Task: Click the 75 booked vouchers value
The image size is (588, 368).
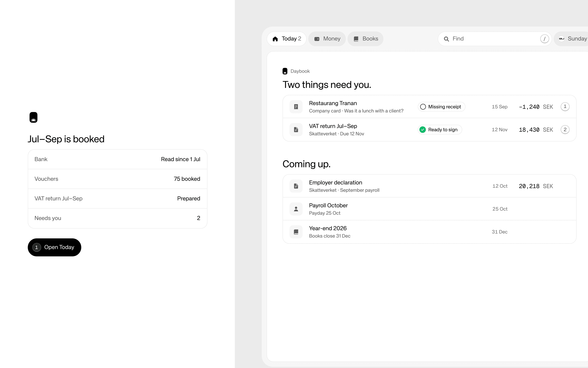Action: pos(187,179)
